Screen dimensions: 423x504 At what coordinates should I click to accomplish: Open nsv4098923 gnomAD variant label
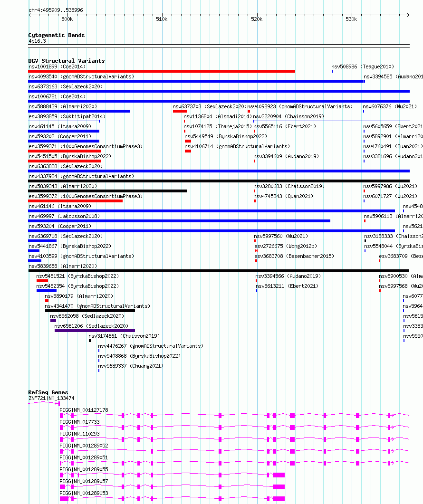click(x=300, y=106)
